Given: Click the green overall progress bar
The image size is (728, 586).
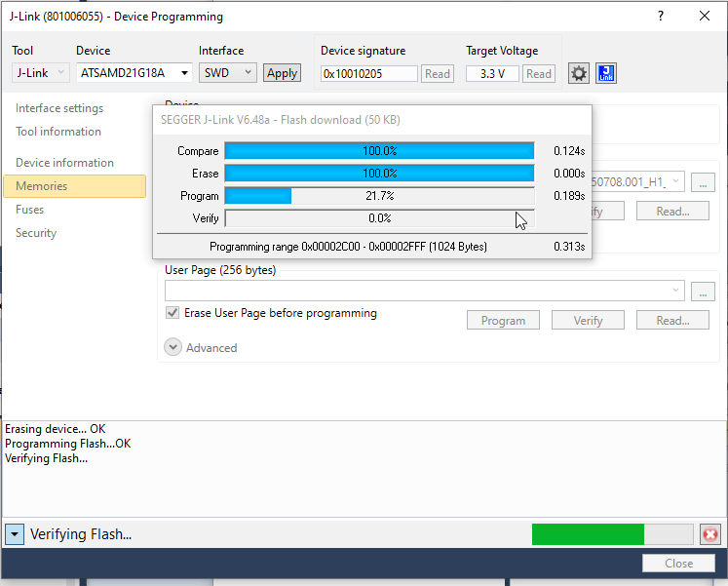Looking at the screenshot, I should [x=612, y=534].
